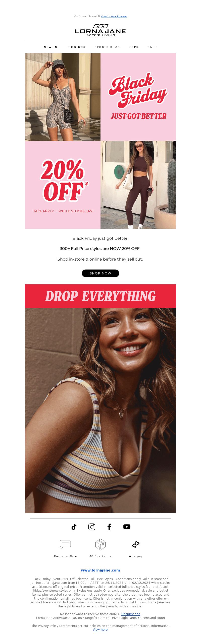Open the TikTok social icon

click(x=74, y=527)
